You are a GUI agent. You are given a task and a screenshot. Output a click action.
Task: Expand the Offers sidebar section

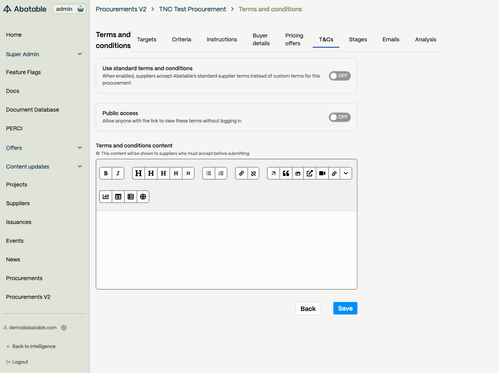[x=44, y=148]
